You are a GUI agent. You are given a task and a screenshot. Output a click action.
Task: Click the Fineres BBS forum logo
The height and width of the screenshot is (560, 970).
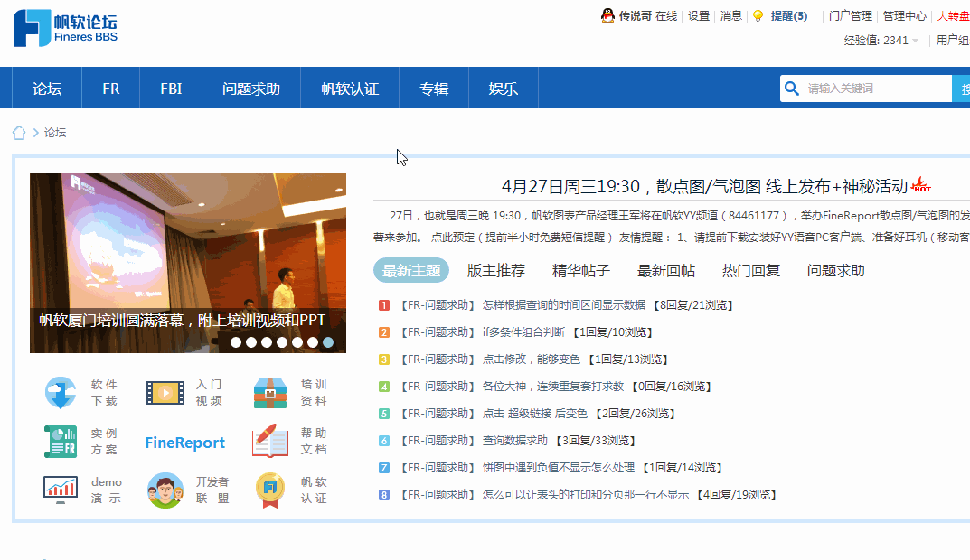pos(66,28)
